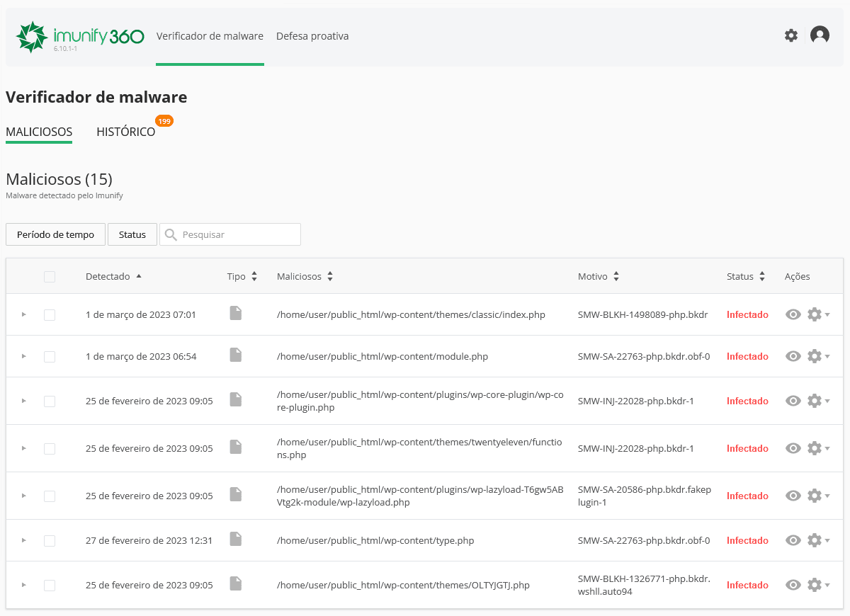This screenshot has height=616, width=850.
Task: Open the user profile avatar
Action: (x=820, y=35)
